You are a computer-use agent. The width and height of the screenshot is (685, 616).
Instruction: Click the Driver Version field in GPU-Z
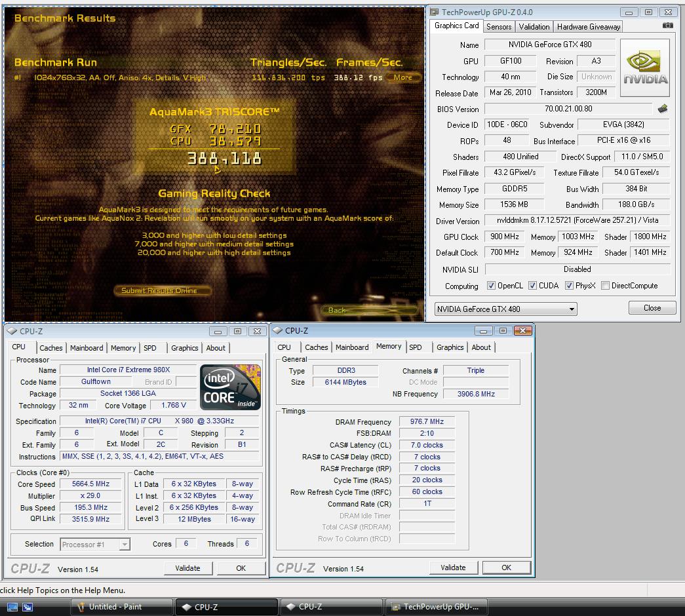click(x=577, y=221)
